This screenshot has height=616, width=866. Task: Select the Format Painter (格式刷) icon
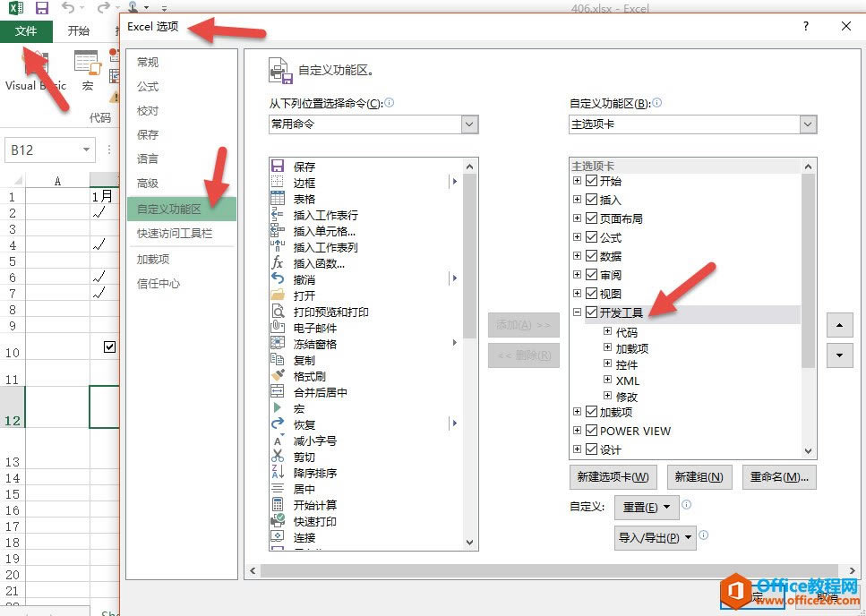(x=278, y=376)
